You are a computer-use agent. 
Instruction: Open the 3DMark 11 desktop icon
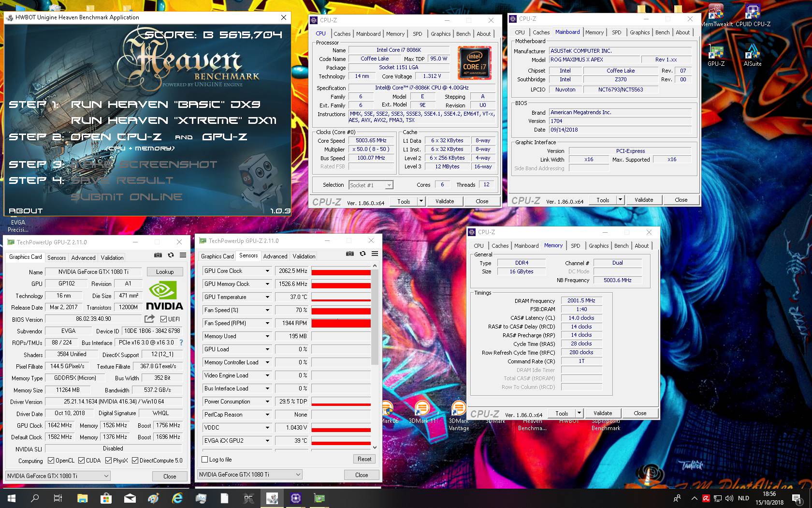pyautogui.click(x=422, y=413)
